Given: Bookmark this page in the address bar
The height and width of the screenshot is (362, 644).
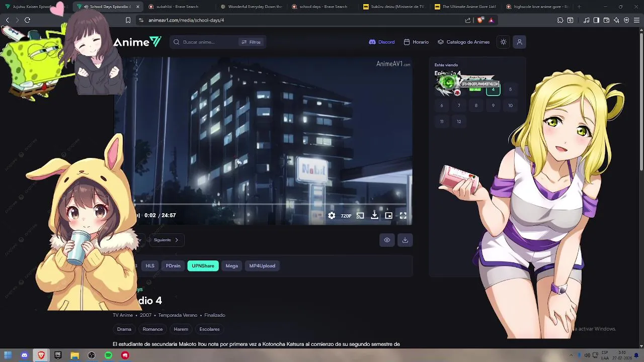Looking at the screenshot, I should 128,20.
